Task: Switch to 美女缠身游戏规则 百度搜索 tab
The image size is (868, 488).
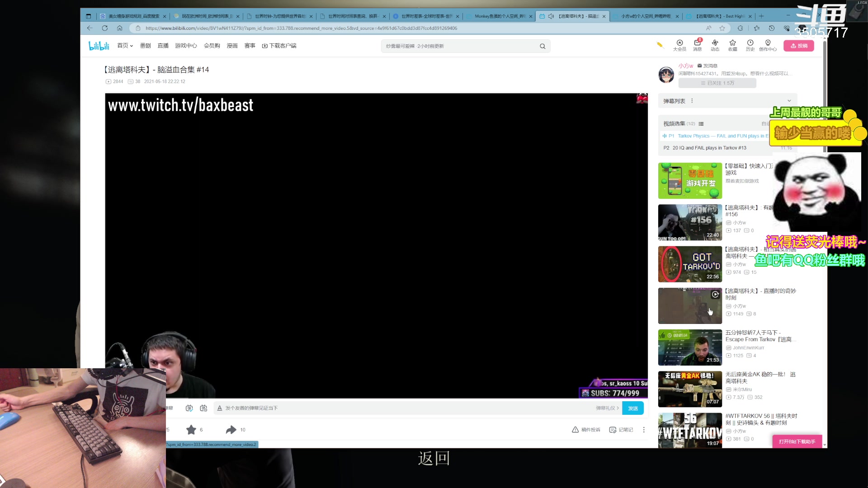Action: [133, 16]
